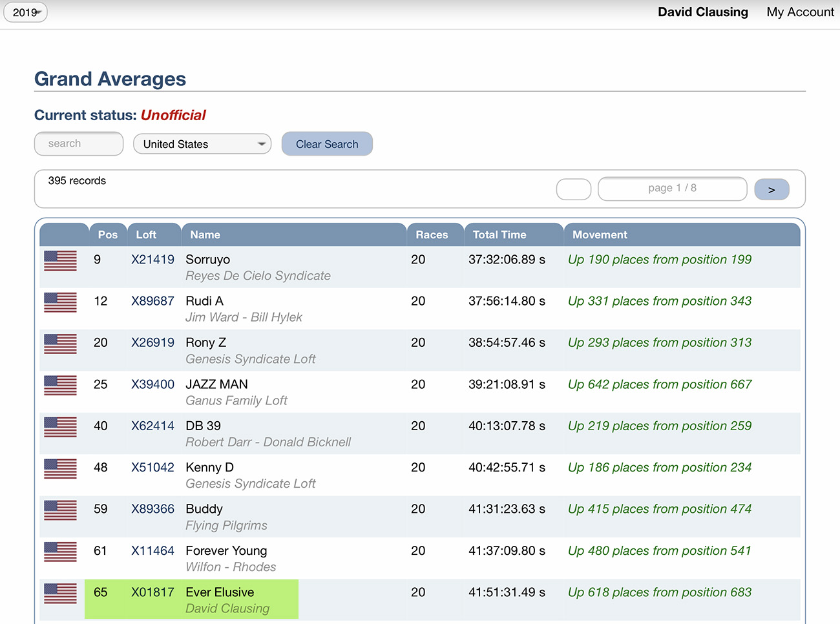This screenshot has height=624, width=840.
Task: Expand the United States country filter
Action: (202, 144)
